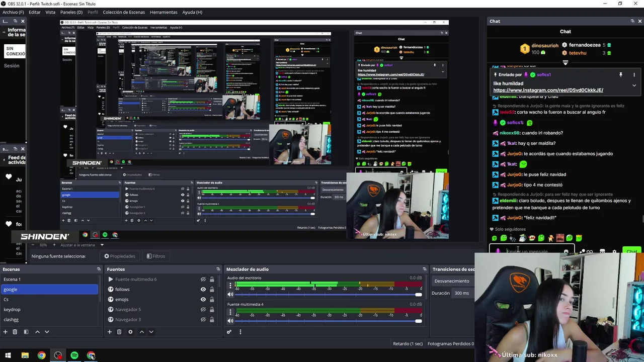Open pinned message three-dot options
The image size is (644, 362).
pos(634,74)
